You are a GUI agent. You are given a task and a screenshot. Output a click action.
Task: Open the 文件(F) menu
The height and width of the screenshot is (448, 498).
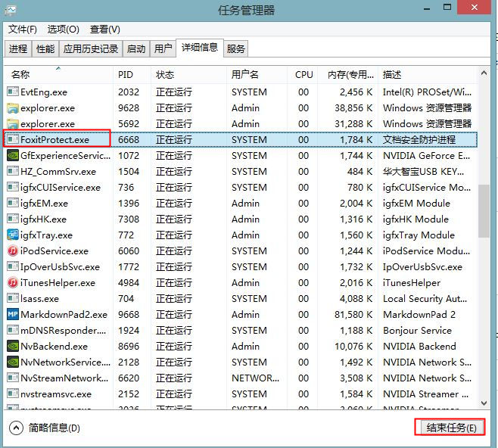(23, 30)
